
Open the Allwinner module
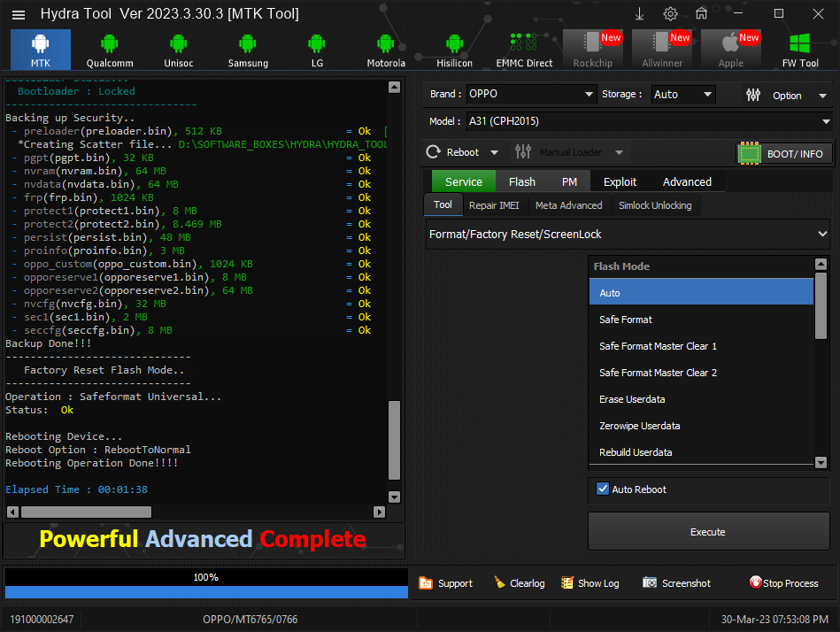(x=661, y=50)
